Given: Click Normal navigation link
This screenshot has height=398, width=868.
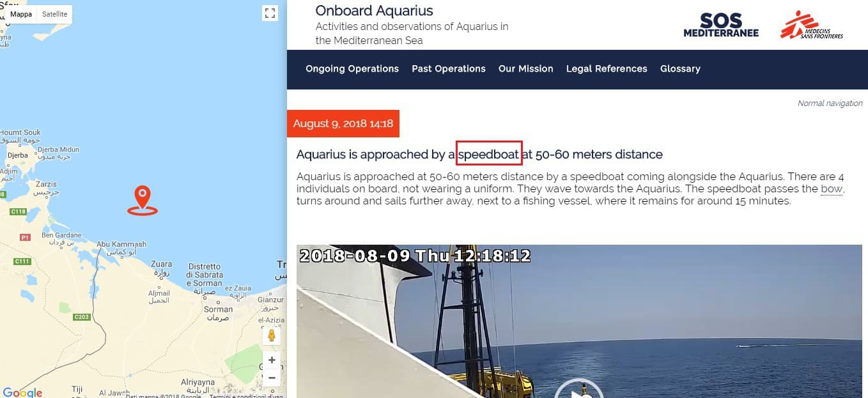Looking at the screenshot, I should click(x=830, y=103).
